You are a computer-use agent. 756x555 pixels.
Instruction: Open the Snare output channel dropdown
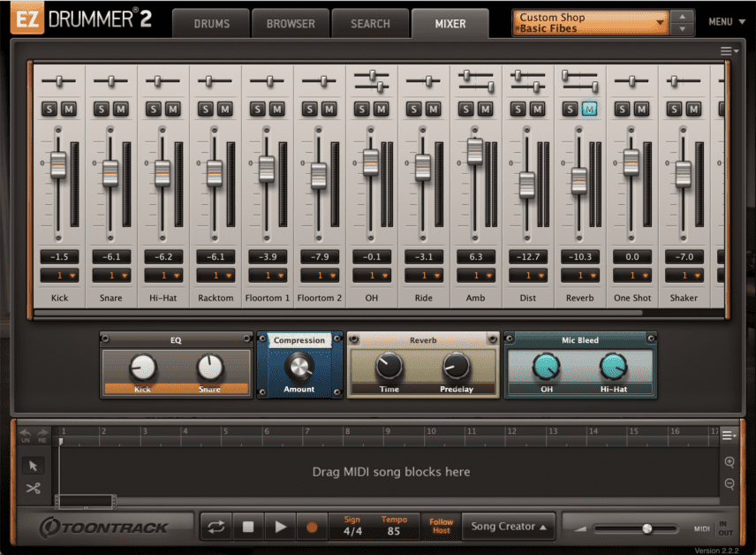pyautogui.click(x=112, y=276)
